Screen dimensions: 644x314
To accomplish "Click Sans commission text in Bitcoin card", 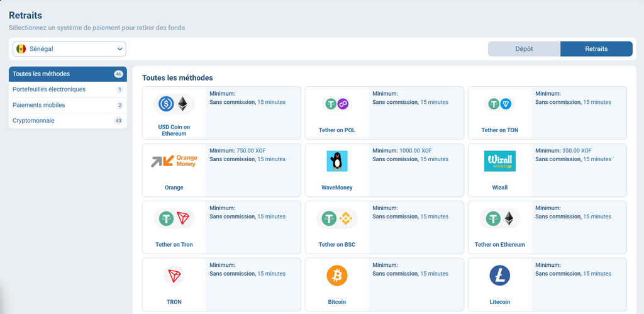I will coord(396,274).
